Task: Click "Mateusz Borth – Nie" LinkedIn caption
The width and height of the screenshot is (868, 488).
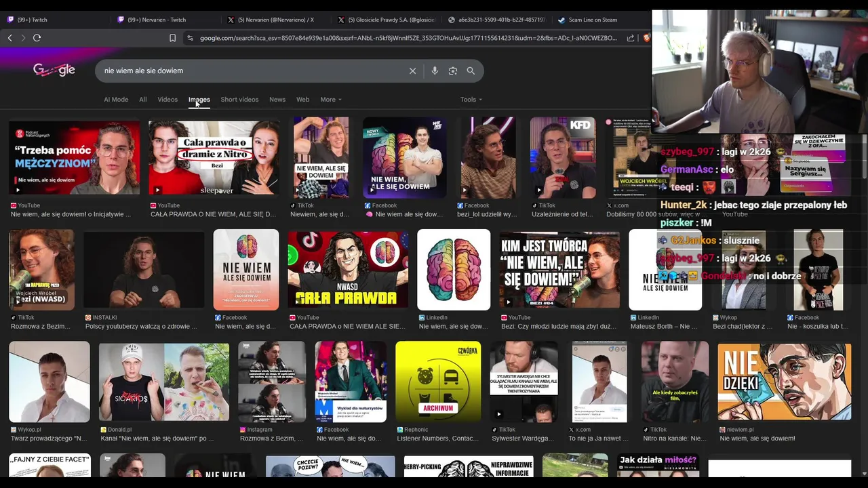Action: coord(664,326)
